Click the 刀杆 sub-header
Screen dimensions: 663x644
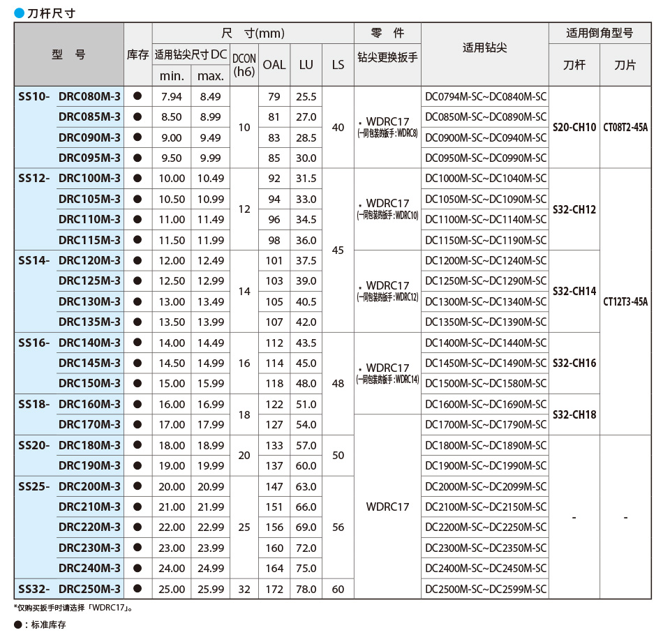click(574, 65)
